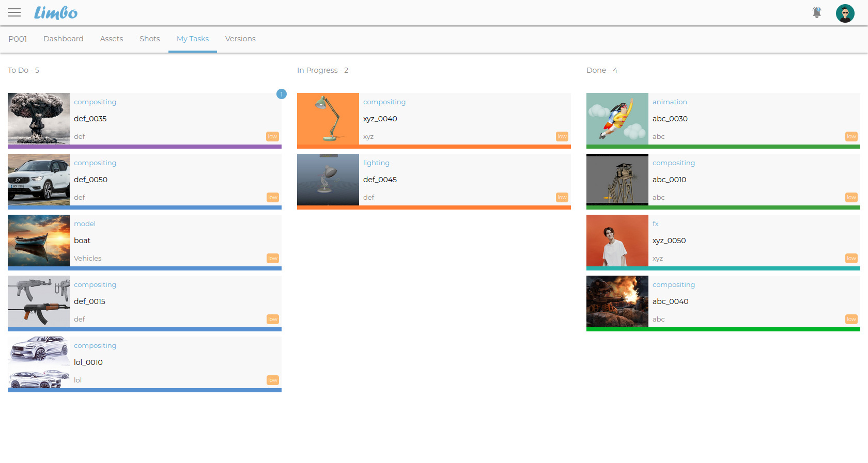This screenshot has height=463, width=868.
Task: Click the low priority tag on abc_0040
Action: [851, 319]
